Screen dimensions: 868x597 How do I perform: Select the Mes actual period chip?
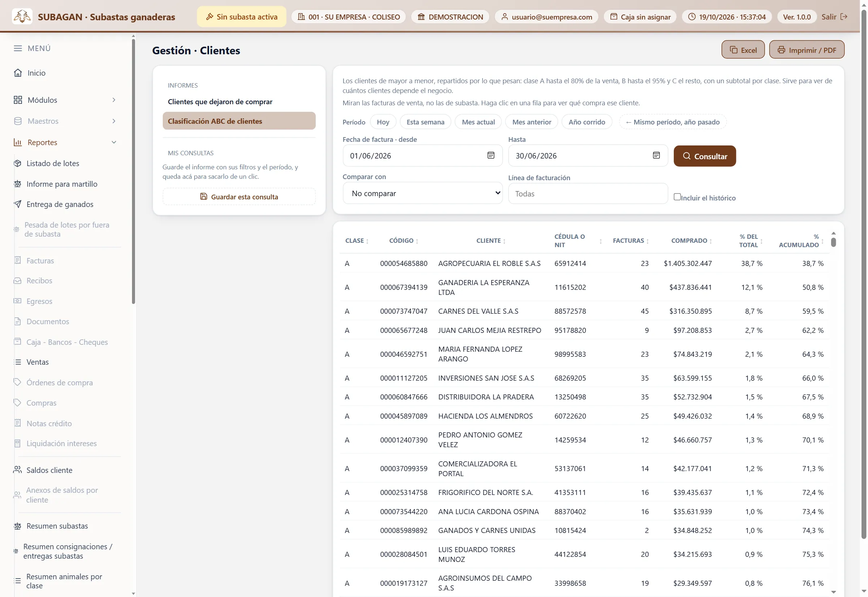(x=478, y=122)
